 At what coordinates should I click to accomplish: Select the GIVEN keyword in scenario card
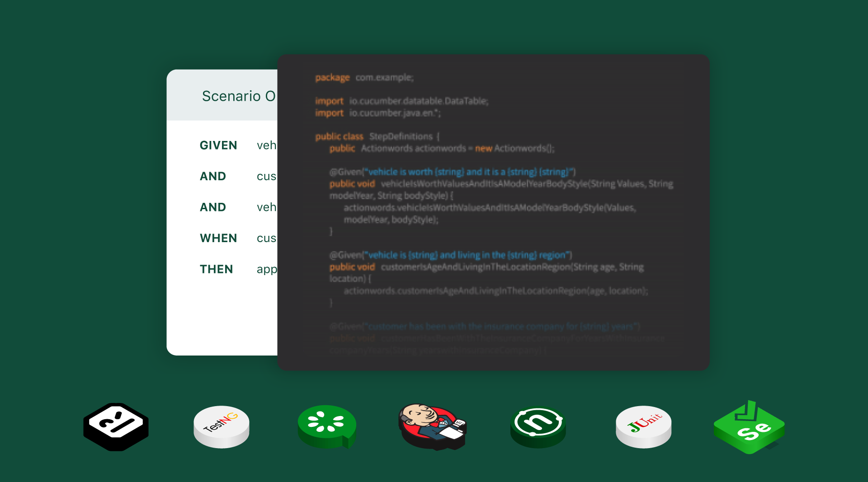218,145
